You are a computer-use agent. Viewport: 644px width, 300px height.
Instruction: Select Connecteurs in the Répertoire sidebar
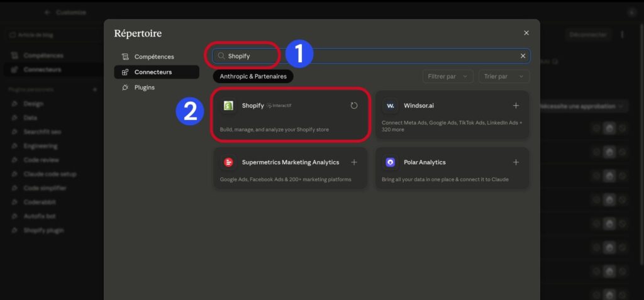point(157,72)
